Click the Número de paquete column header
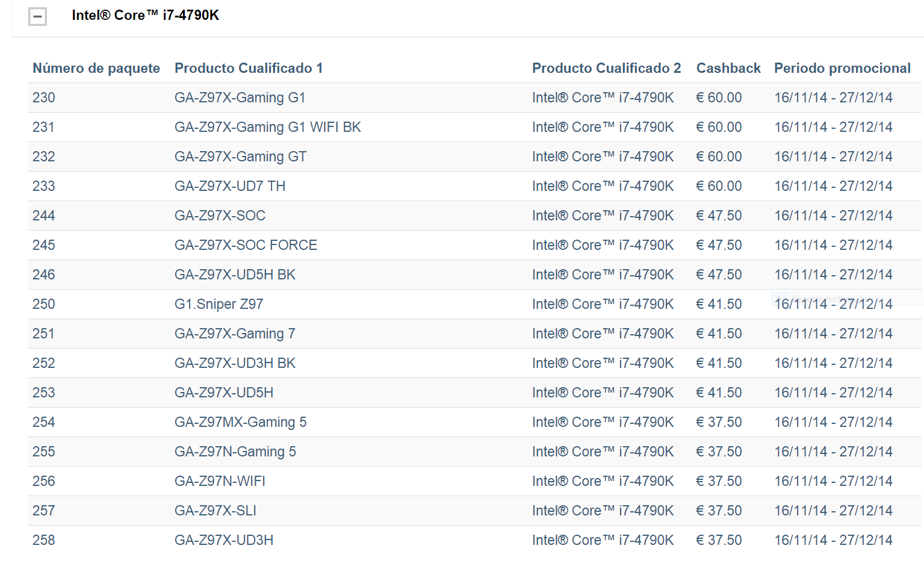 click(x=96, y=68)
